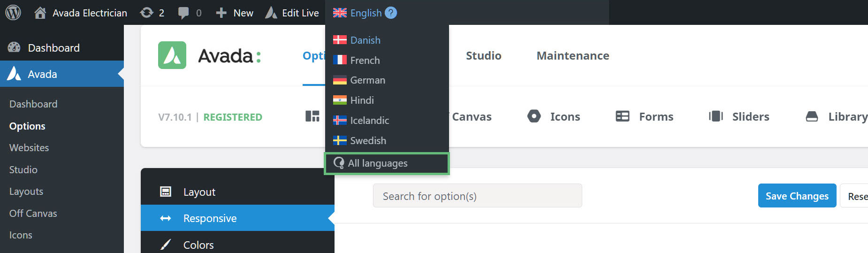The image size is (868, 253).
Task: Click the French flag icon
Action: (340, 60)
